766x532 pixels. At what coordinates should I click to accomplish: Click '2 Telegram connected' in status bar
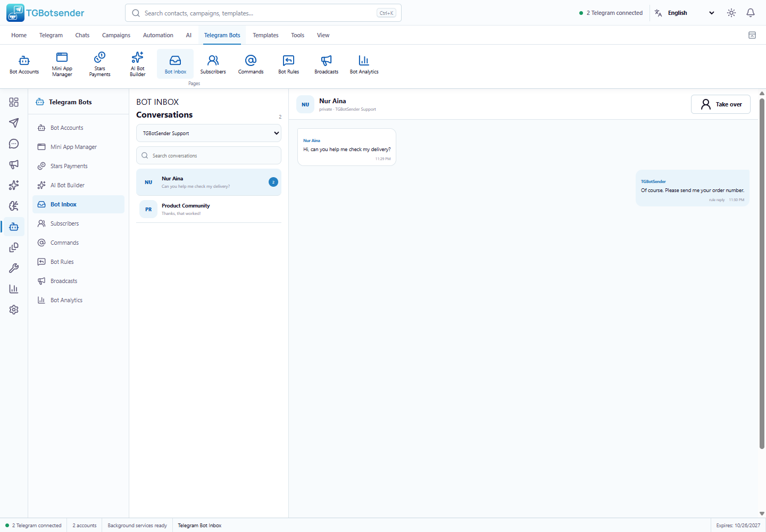[34, 525]
